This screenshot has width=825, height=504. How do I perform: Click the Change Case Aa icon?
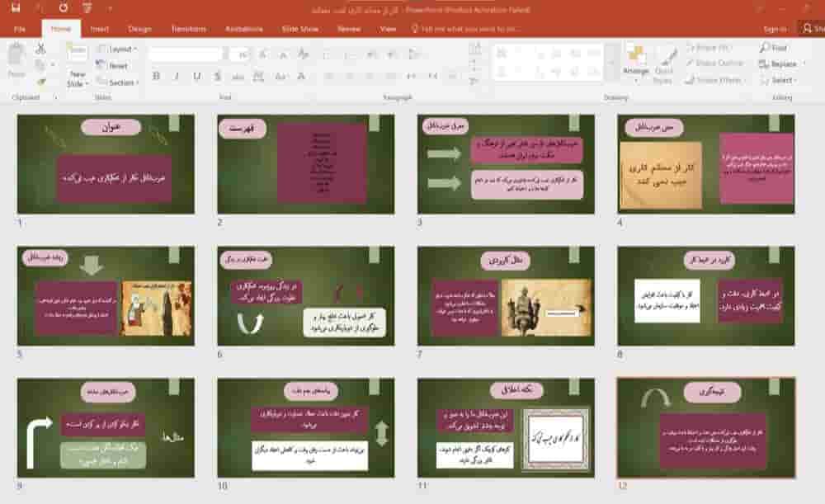click(x=280, y=76)
